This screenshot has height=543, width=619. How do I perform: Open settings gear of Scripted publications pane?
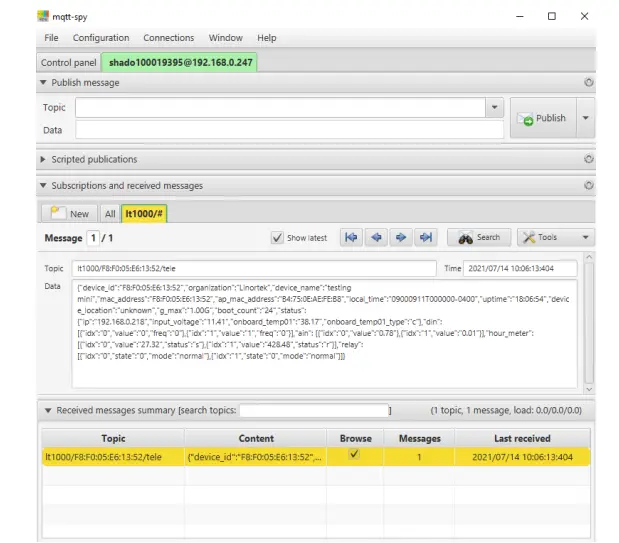click(589, 159)
